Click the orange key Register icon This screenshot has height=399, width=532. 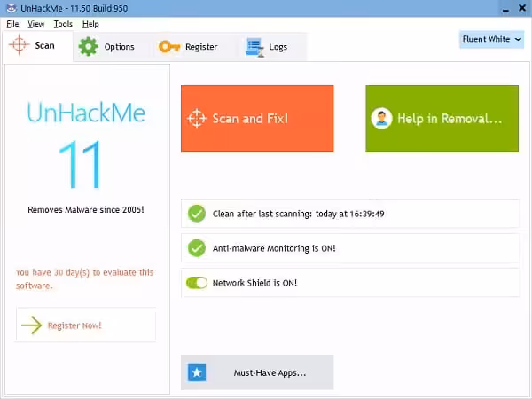click(169, 47)
